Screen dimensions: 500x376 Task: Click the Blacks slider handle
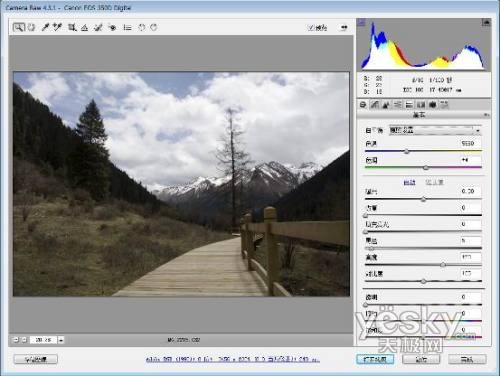[371, 248]
